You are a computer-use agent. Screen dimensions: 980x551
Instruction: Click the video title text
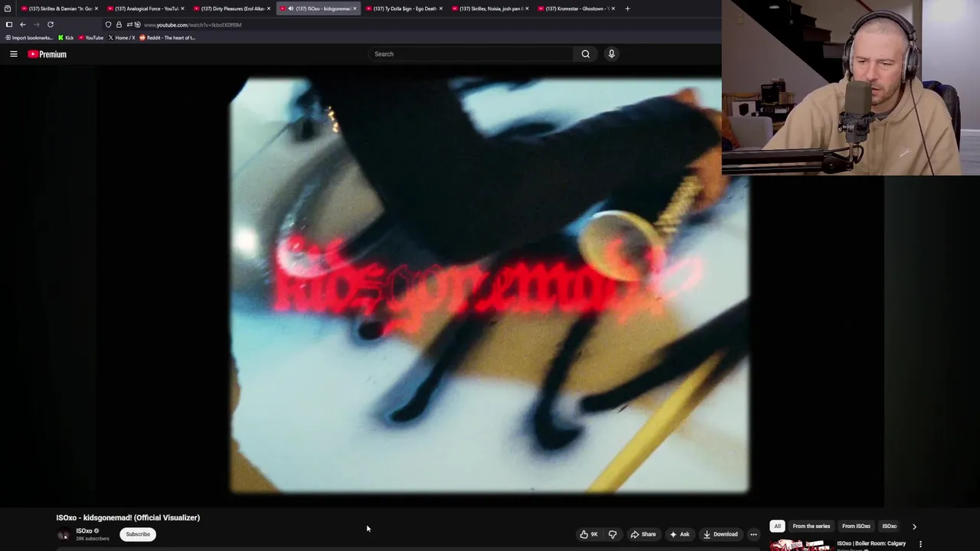[128, 517]
